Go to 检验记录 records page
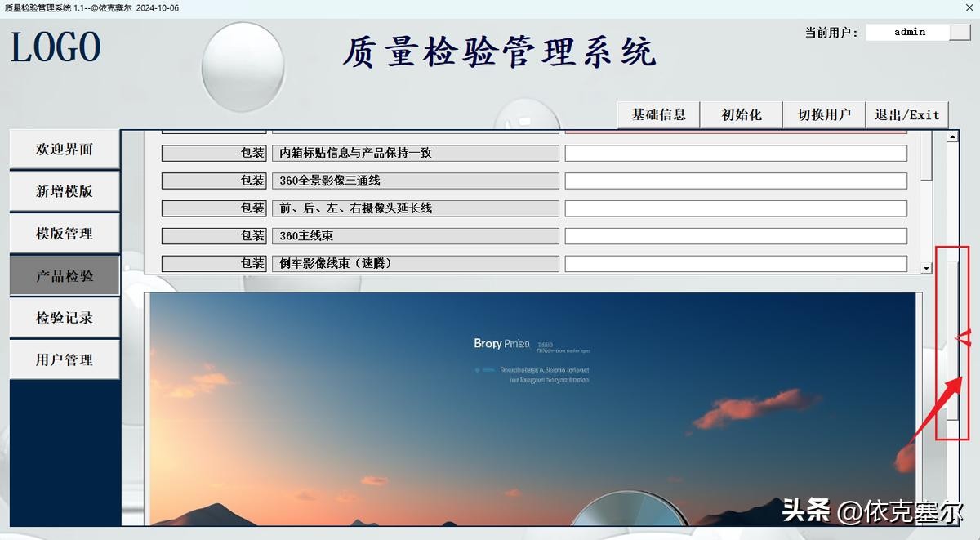The width and height of the screenshot is (980, 540). tap(65, 318)
